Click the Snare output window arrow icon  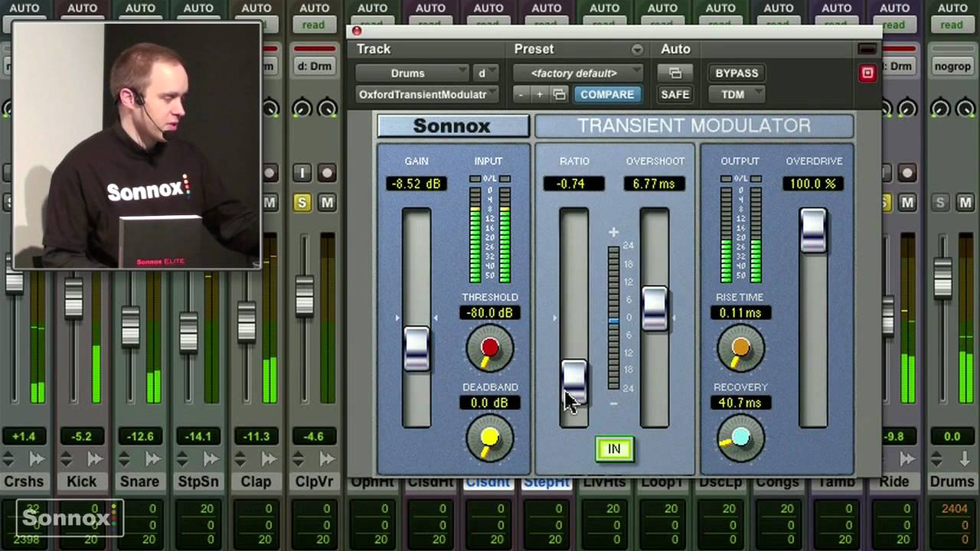click(x=152, y=459)
